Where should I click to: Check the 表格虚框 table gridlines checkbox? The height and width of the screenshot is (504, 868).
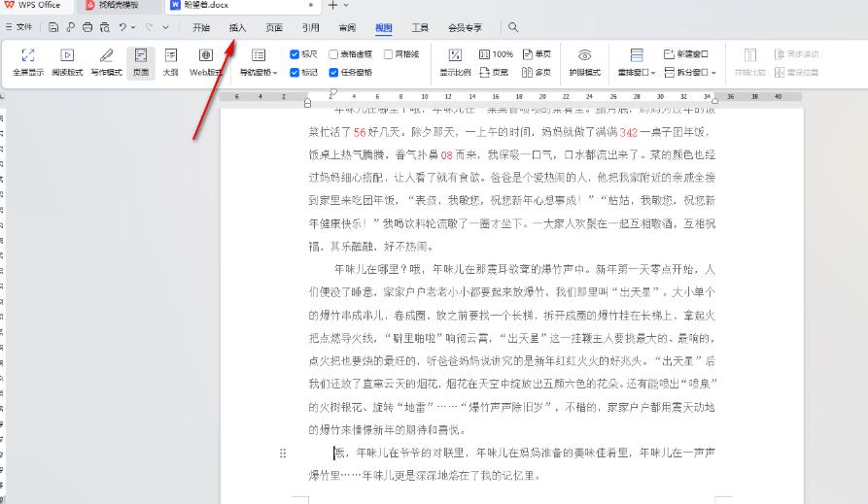pos(333,54)
